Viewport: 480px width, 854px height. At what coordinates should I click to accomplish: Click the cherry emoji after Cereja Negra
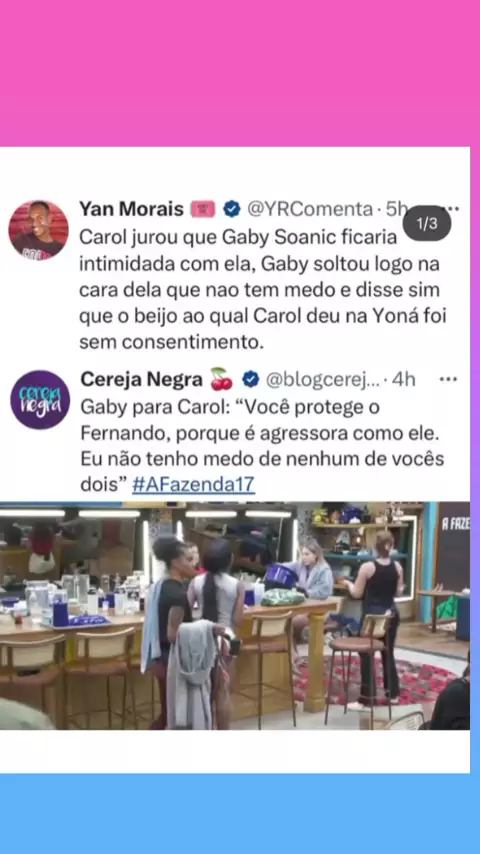221,379
